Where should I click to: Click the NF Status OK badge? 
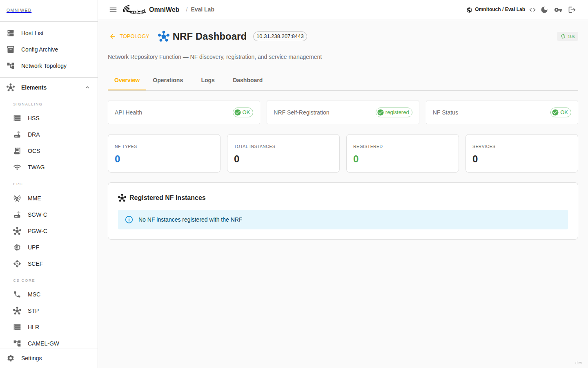pyautogui.click(x=561, y=112)
